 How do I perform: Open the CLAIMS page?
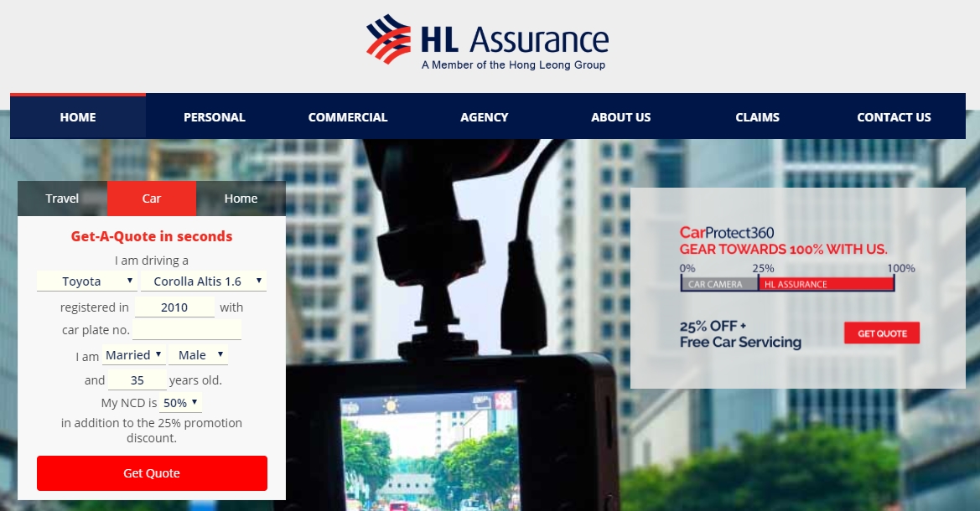click(757, 117)
